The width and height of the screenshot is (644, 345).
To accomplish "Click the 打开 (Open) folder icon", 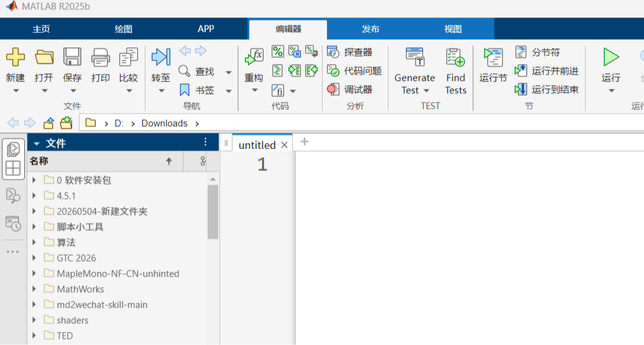I will 44,57.
